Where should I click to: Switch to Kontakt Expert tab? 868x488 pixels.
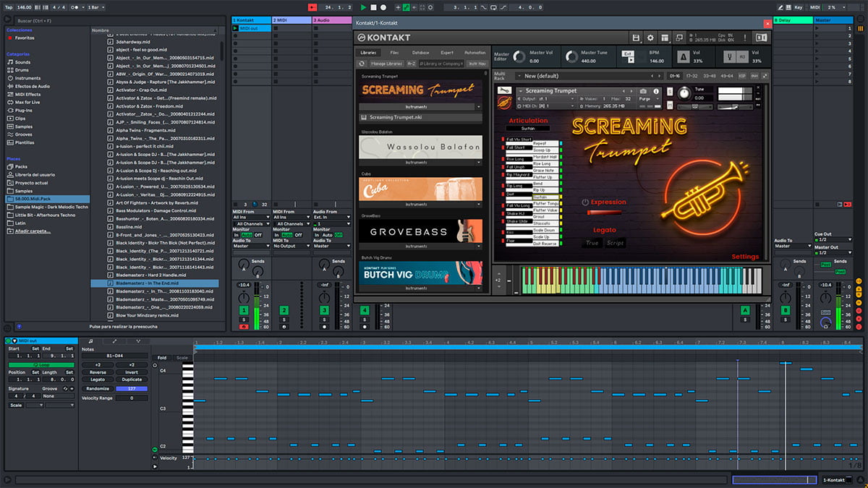[x=447, y=53]
